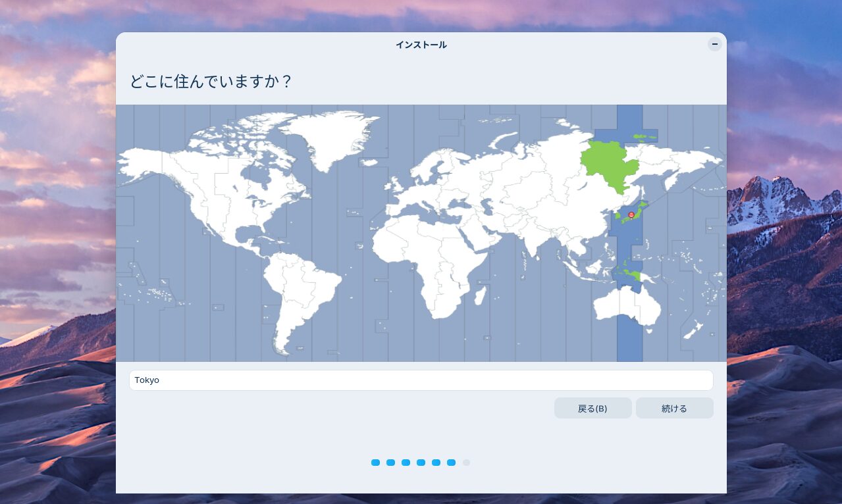
Task: Select the first blue progress dot
Action: coord(375,463)
